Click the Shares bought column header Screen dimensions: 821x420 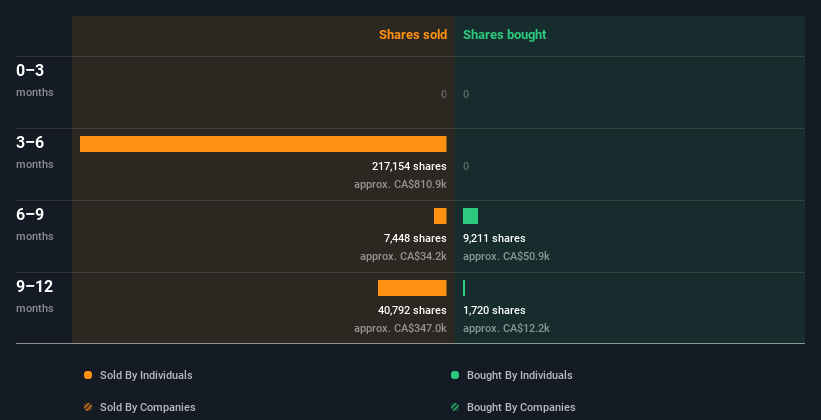click(x=505, y=35)
